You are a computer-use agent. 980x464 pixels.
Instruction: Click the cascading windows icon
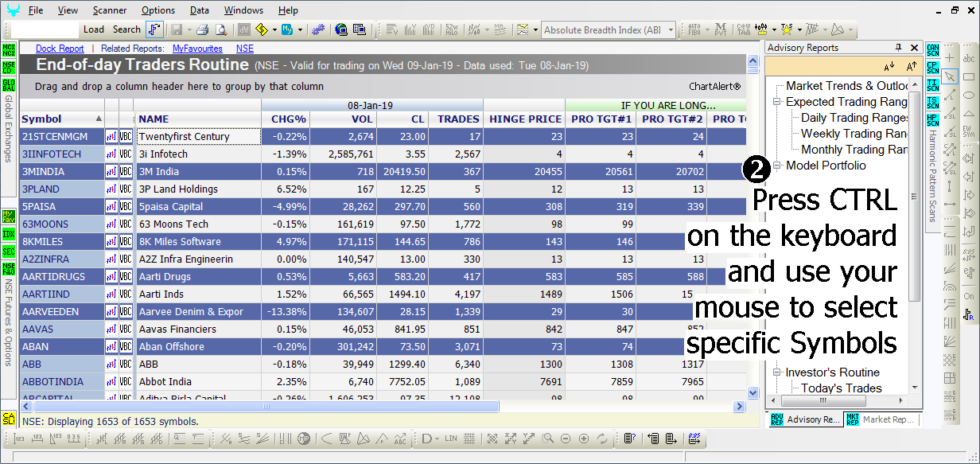tap(360, 29)
